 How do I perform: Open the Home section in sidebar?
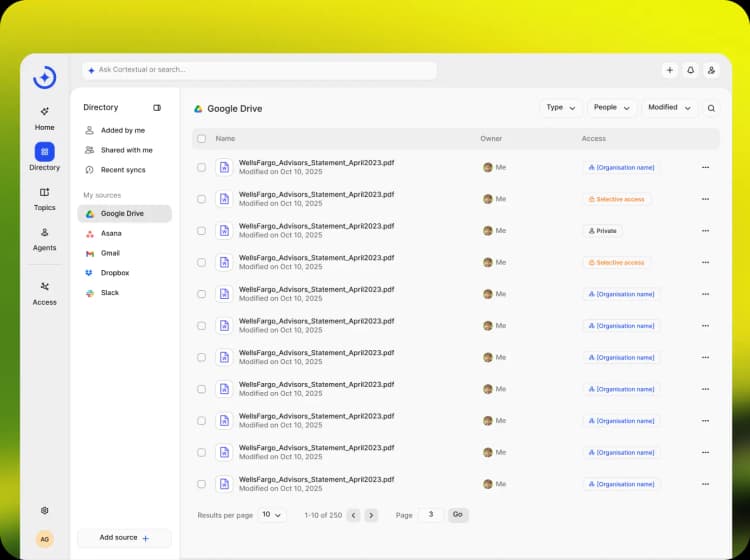44,118
